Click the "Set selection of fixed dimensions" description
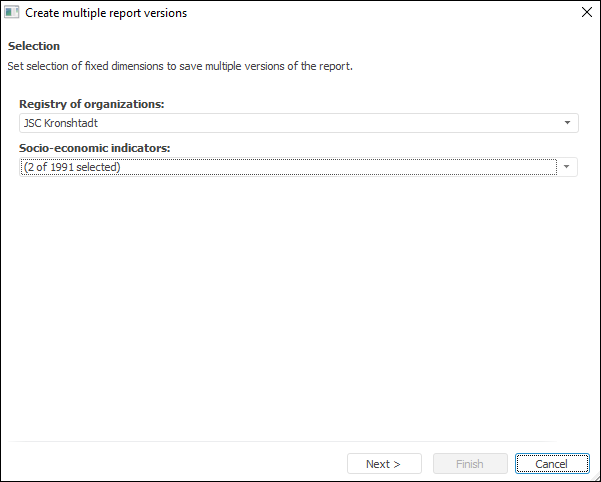The width and height of the screenshot is (601, 482). click(x=180, y=66)
